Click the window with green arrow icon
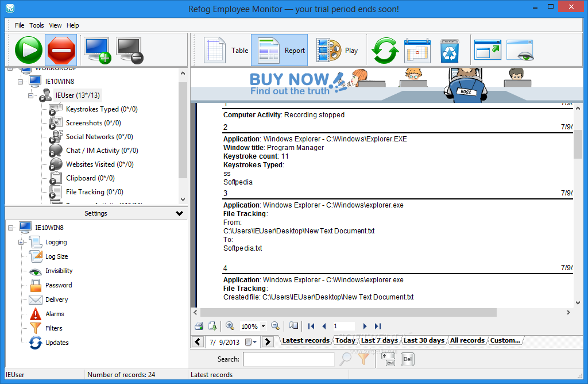Image resolution: width=588 pixels, height=384 pixels. pos(488,49)
